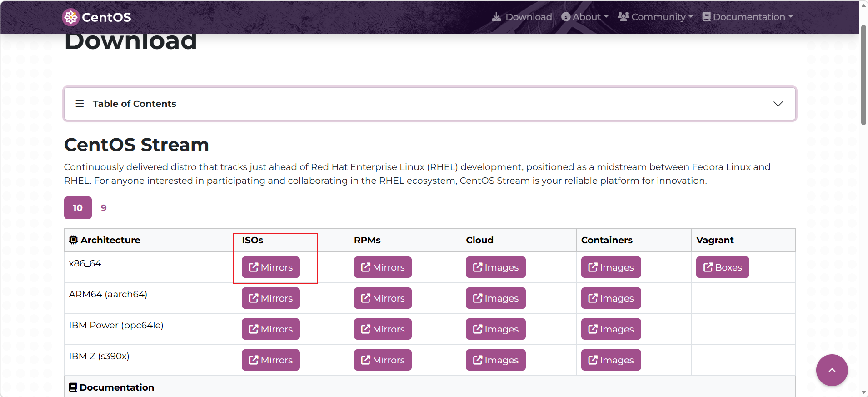Screen dimensions: 868x397
Task: Open ARM64 Cloud Images button
Action: [496, 298]
